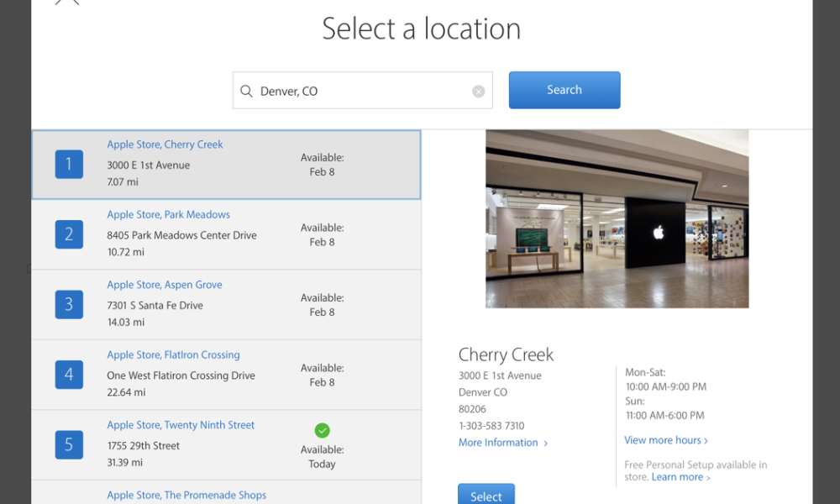
Task: Click the magnifier icon in search field
Action: pyautogui.click(x=246, y=91)
